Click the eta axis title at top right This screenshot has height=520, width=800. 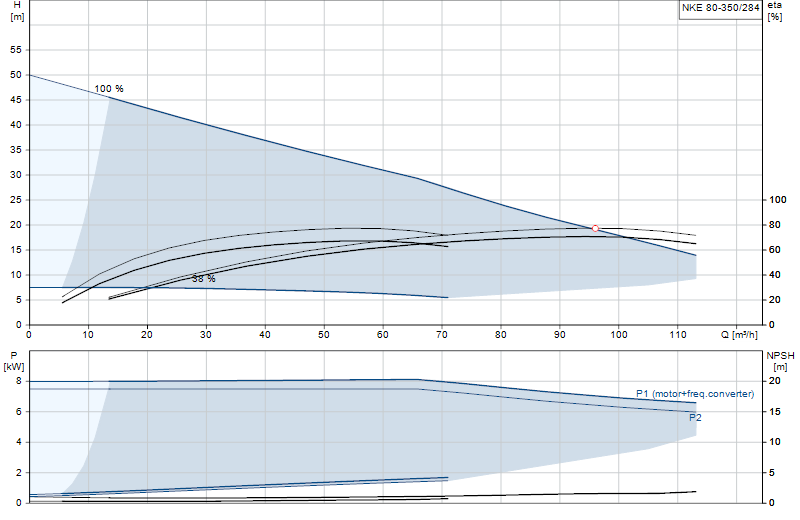[x=774, y=5]
